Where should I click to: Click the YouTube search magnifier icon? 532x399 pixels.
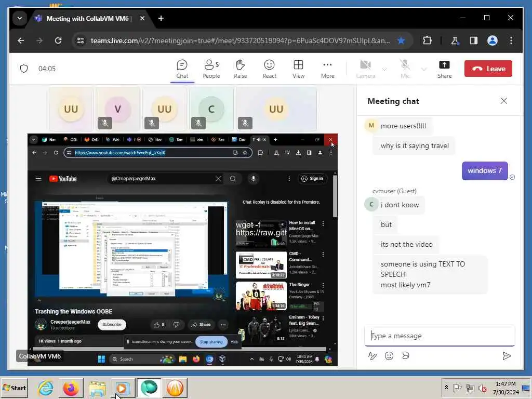pyautogui.click(x=233, y=179)
